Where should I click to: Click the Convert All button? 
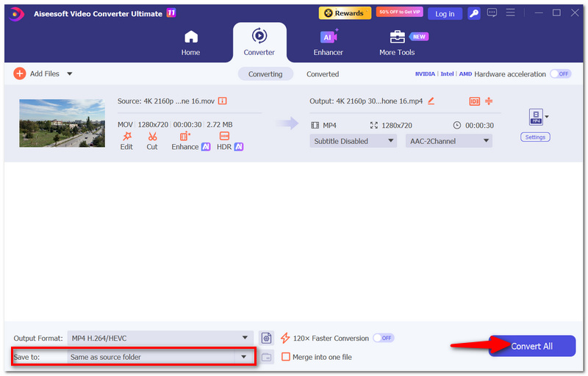tap(531, 346)
